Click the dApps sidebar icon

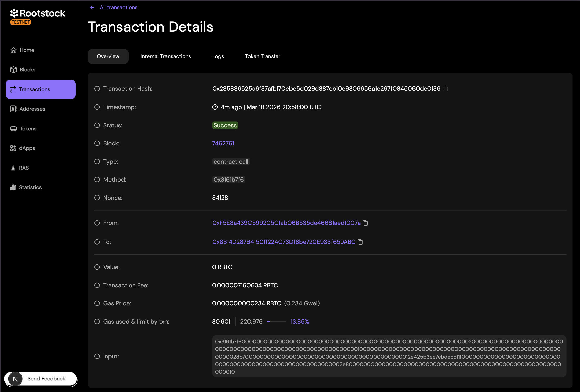click(13, 148)
